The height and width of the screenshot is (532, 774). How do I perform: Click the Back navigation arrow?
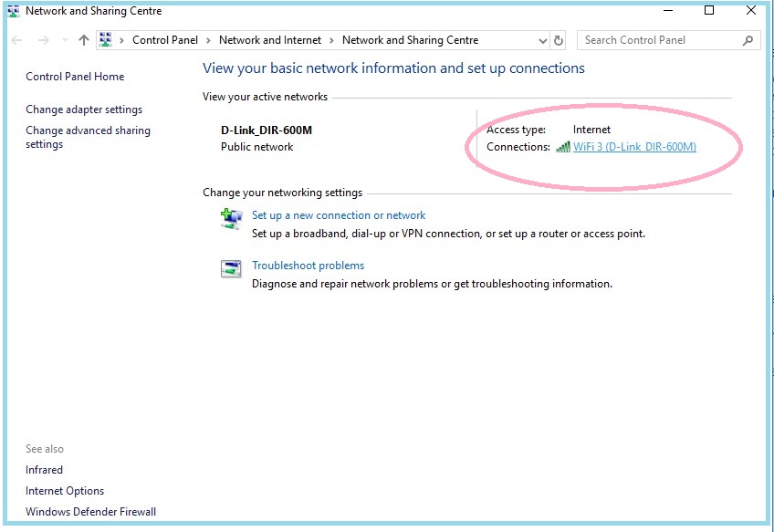[16, 40]
